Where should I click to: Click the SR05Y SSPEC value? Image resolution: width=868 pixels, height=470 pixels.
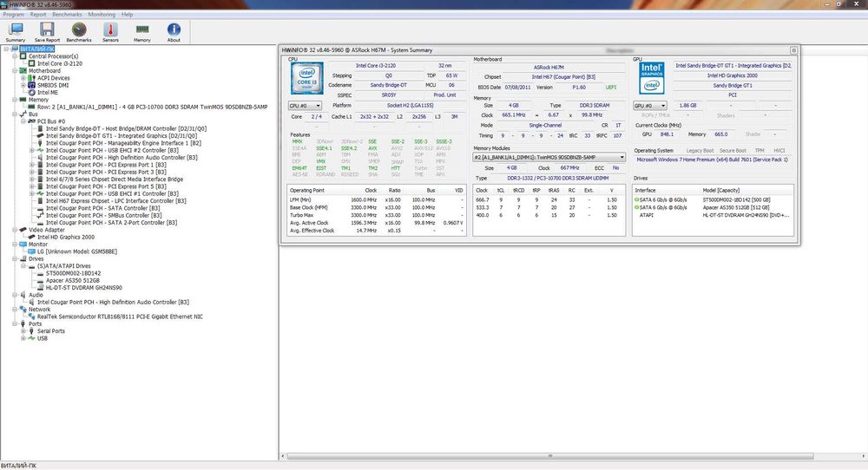coord(389,95)
